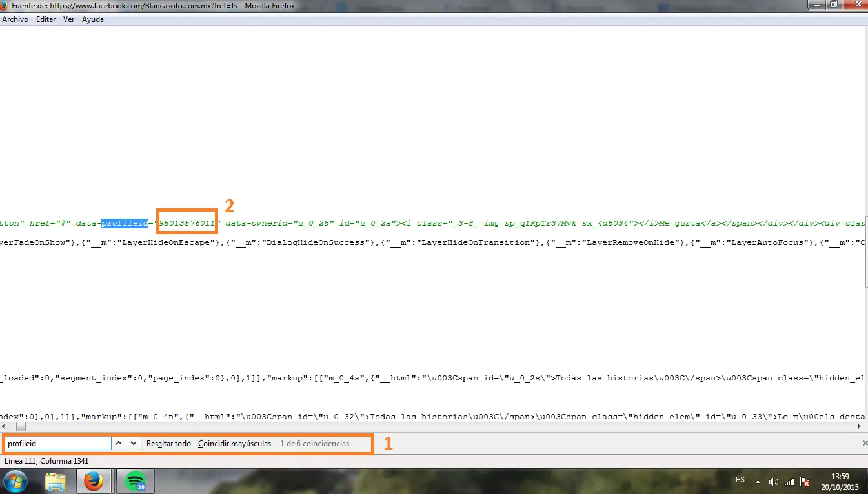Open the Action Center flag icon
The height and width of the screenshot is (494, 868).
coord(805,482)
